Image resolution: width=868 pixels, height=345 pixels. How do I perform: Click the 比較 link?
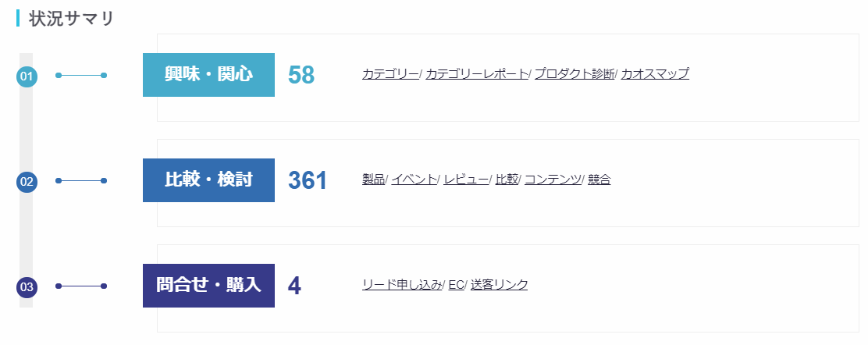coord(507,180)
